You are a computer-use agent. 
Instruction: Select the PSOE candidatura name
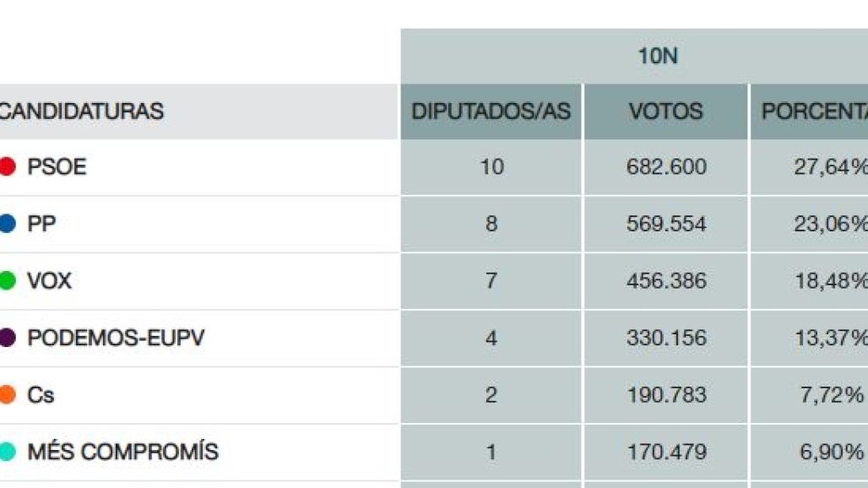pos(57,167)
